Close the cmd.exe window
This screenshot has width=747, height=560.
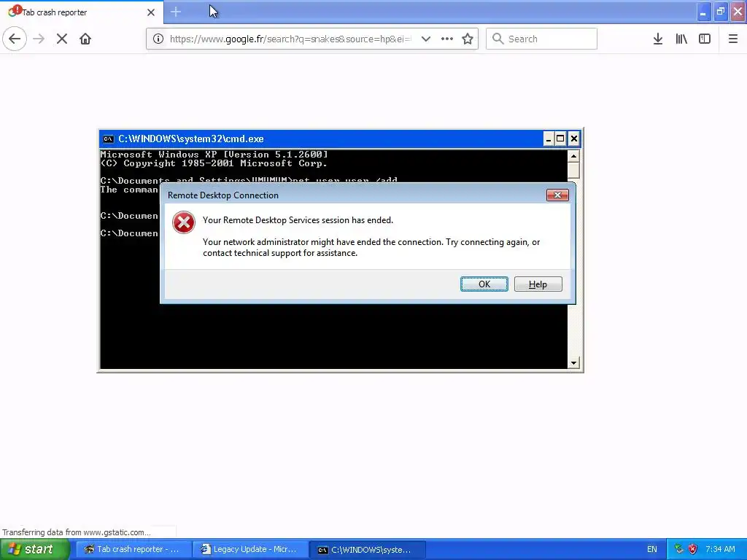(x=574, y=139)
